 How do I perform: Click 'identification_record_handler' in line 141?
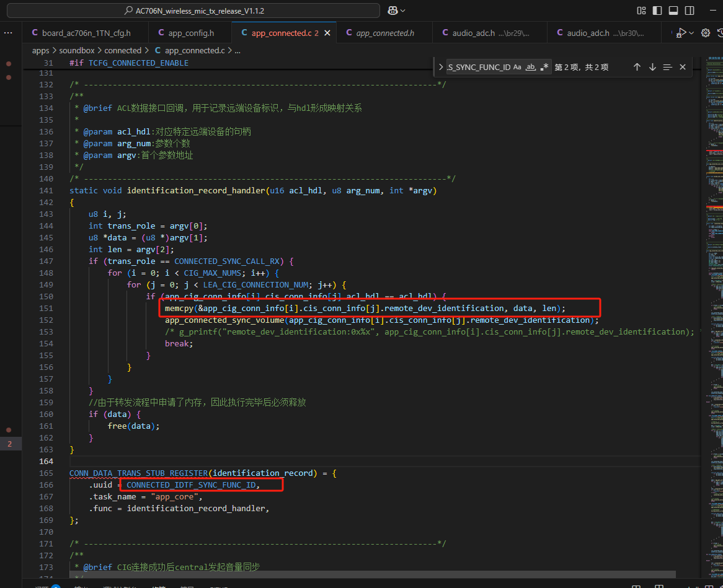click(196, 190)
